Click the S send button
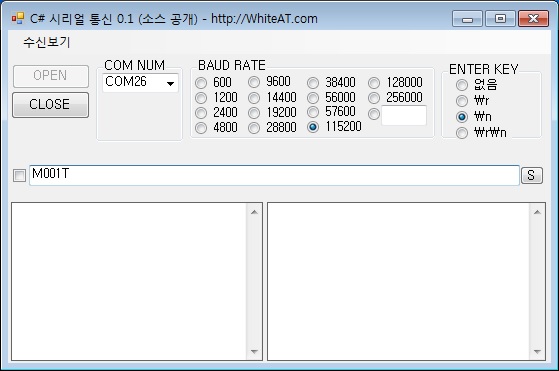The image size is (559, 371). (532, 175)
